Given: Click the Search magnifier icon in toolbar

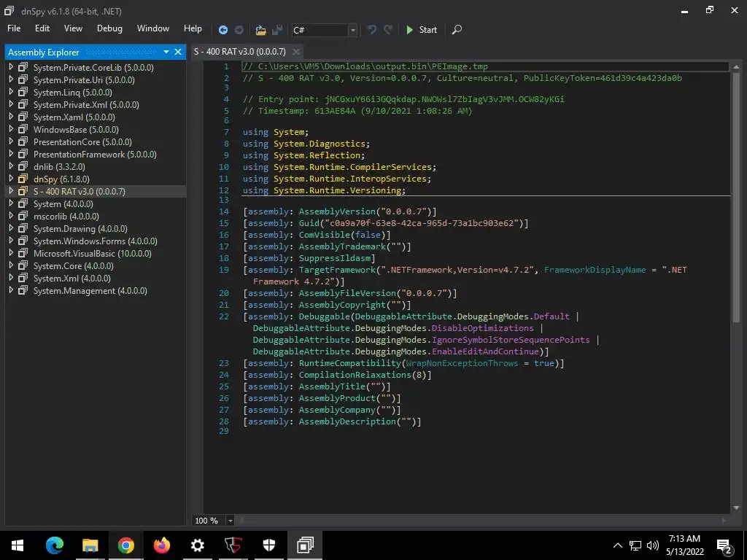Looking at the screenshot, I should pyautogui.click(x=457, y=29).
